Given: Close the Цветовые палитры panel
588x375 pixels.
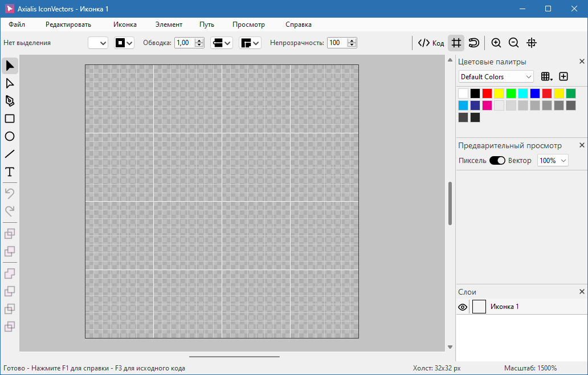Looking at the screenshot, I should pos(582,61).
